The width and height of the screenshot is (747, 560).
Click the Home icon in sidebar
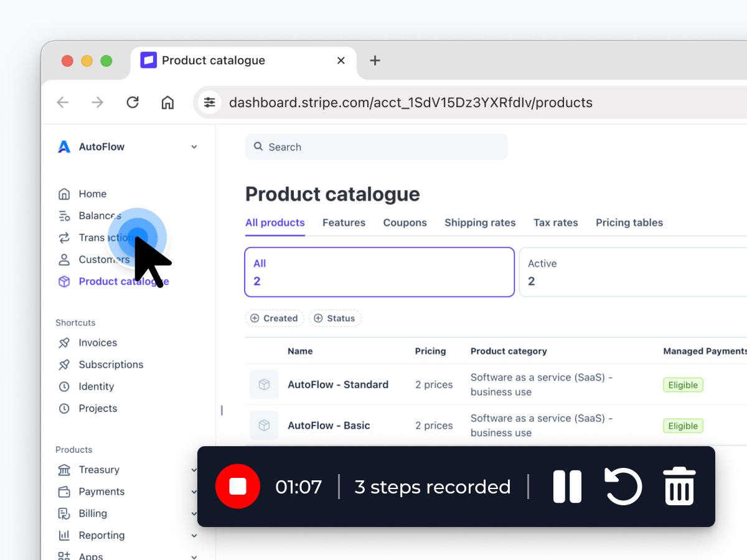(64, 194)
